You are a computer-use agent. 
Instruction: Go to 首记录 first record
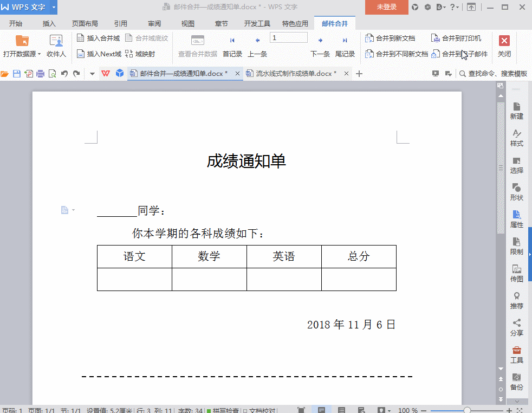pos(232,47)
